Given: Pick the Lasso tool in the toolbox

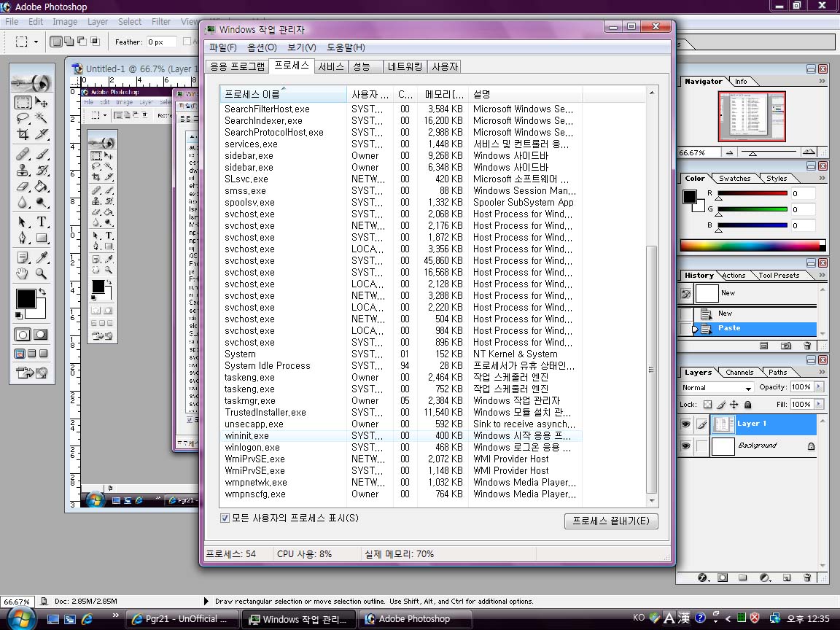Looking at the screenshot, I should point(23,118).
